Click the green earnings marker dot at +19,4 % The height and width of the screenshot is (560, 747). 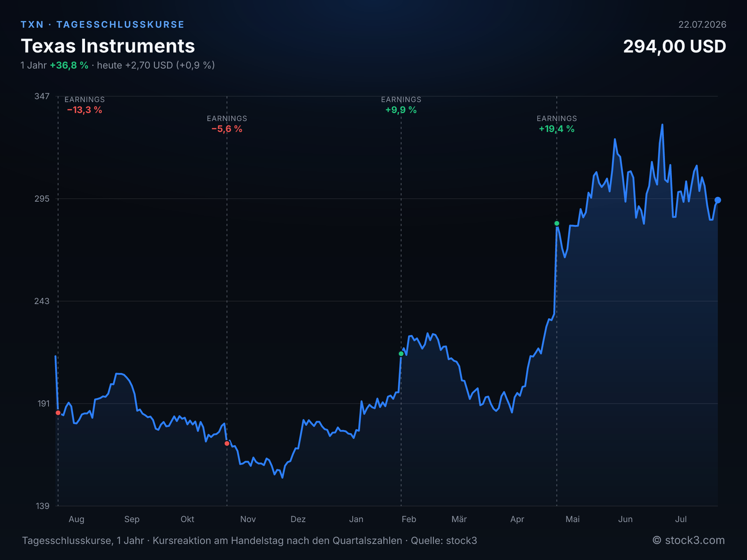pyautogui.click(x=557, y=224)
